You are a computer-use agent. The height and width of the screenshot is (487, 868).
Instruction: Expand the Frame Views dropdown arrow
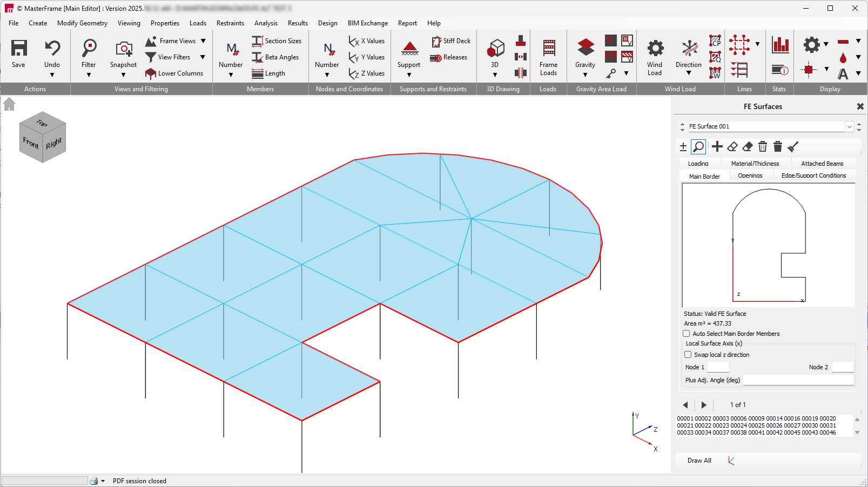(x=204, y=41)
